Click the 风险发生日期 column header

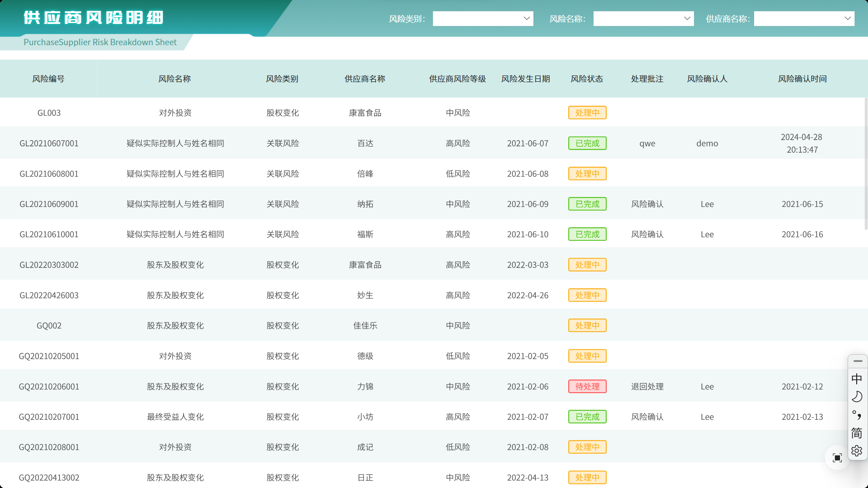(x=525, y=79)
